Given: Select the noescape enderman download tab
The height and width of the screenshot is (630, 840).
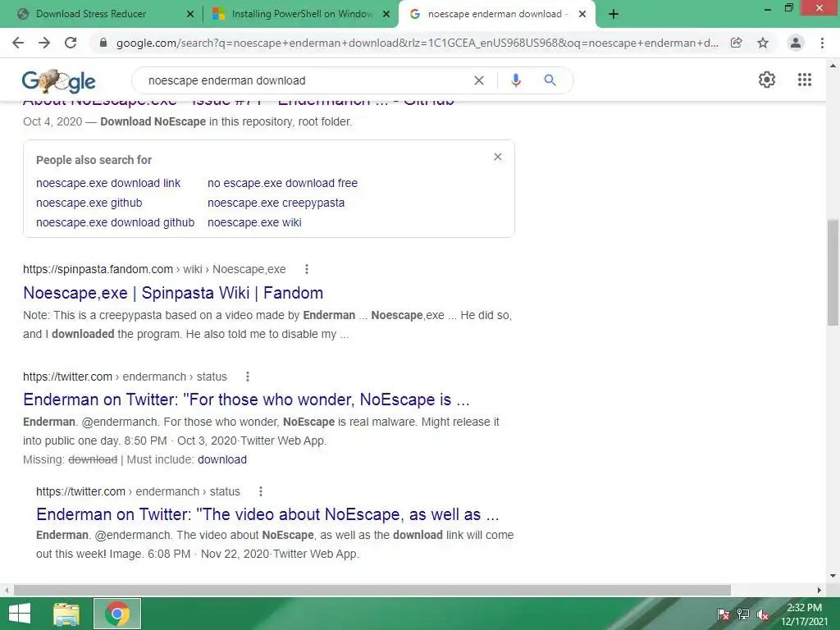Looking at the screenshot, I should [x=496, y=15].
